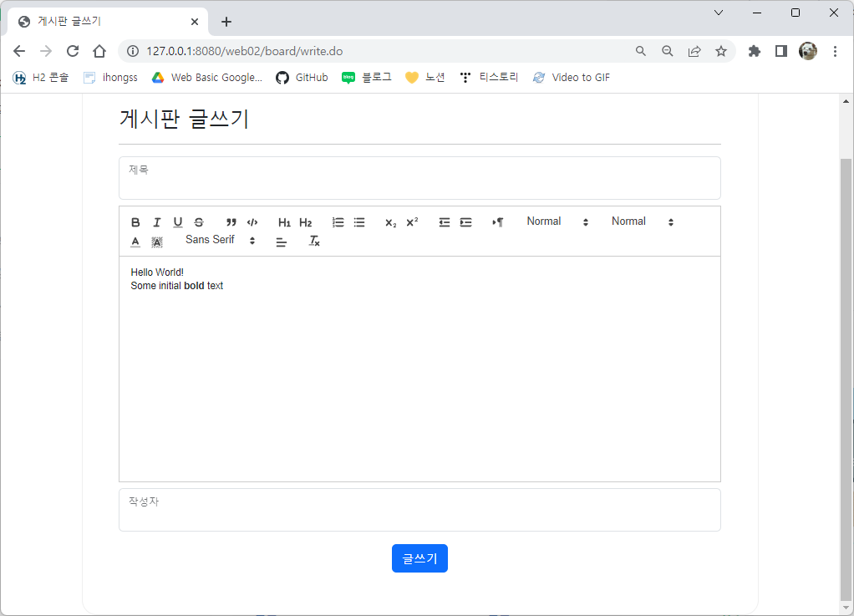
Task: Apply Heading 1 style
Action: click(x=284, y=222)
